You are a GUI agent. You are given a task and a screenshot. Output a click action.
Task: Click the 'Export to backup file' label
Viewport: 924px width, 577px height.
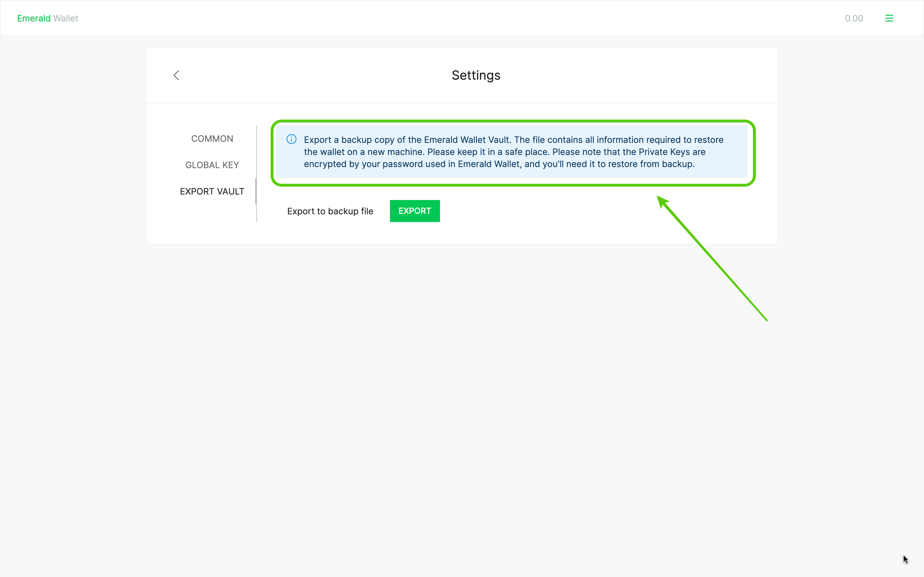[x=330, y=211]
